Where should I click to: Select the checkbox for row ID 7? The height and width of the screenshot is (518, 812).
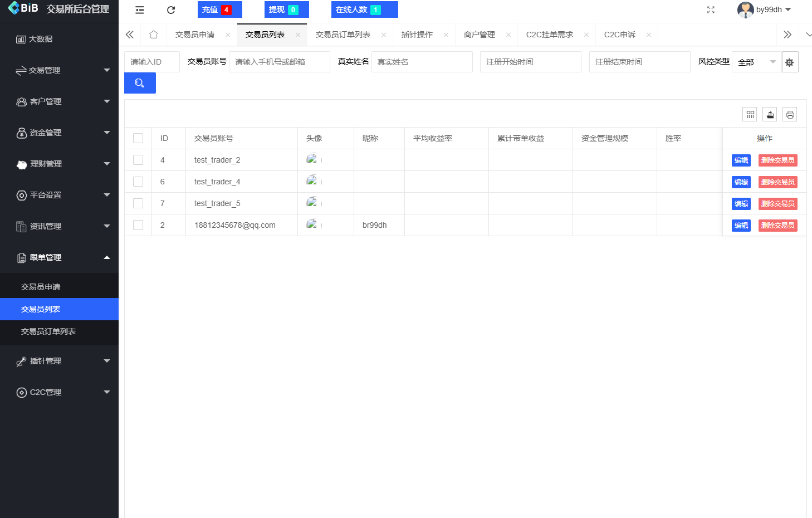[x=138, y=203]
